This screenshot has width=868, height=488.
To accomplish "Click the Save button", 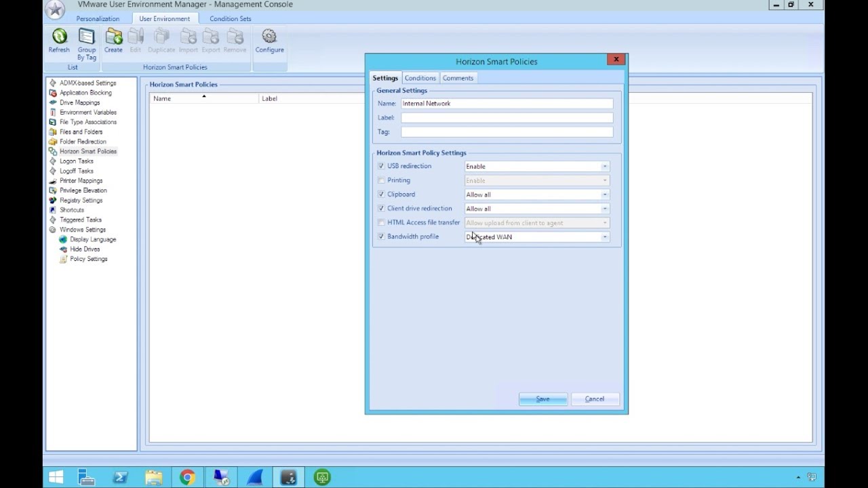I will (x=543, y=399).
